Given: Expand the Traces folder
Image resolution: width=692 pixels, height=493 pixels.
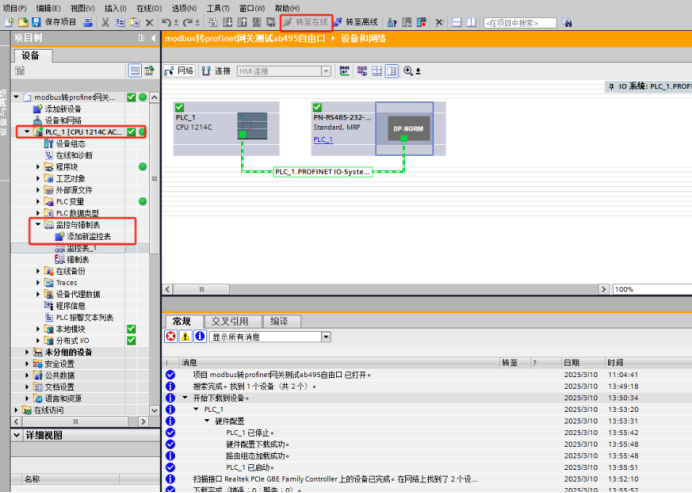Looking at the screenshot, I should (x=38, y=282).
